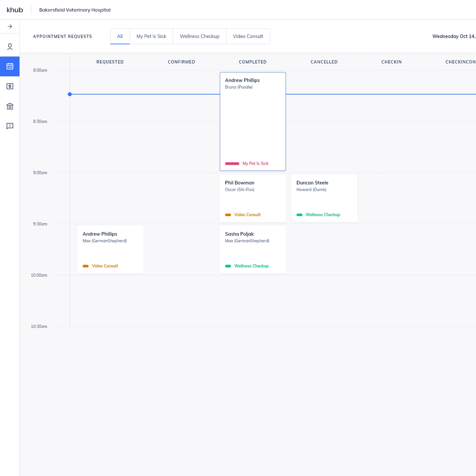Click the khub logo

click(x=15, y=10)
